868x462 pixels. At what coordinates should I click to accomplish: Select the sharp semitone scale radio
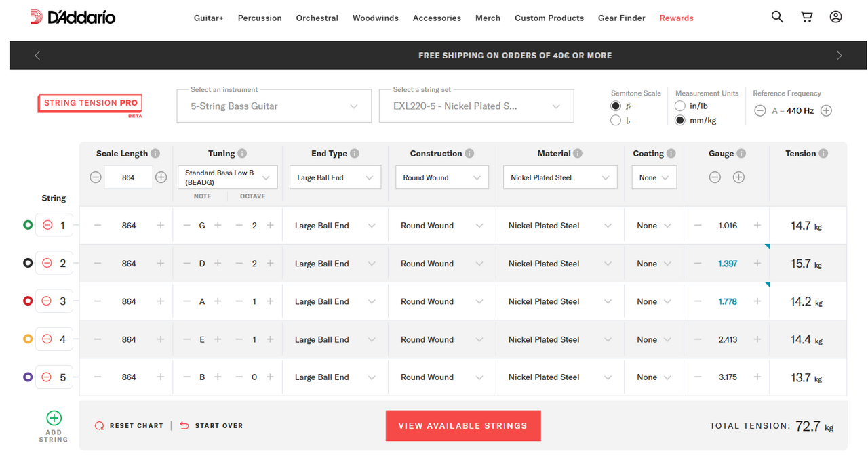(616, 106)
